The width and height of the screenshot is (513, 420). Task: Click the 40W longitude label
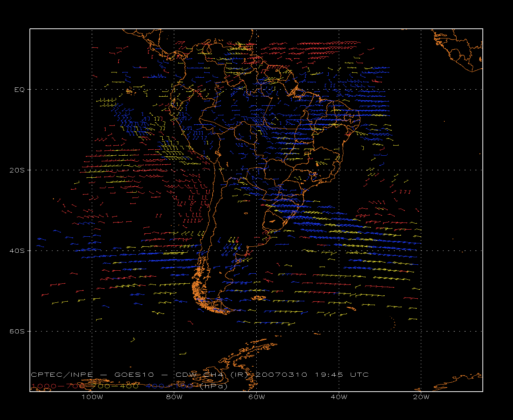click(x=339, y=397)
